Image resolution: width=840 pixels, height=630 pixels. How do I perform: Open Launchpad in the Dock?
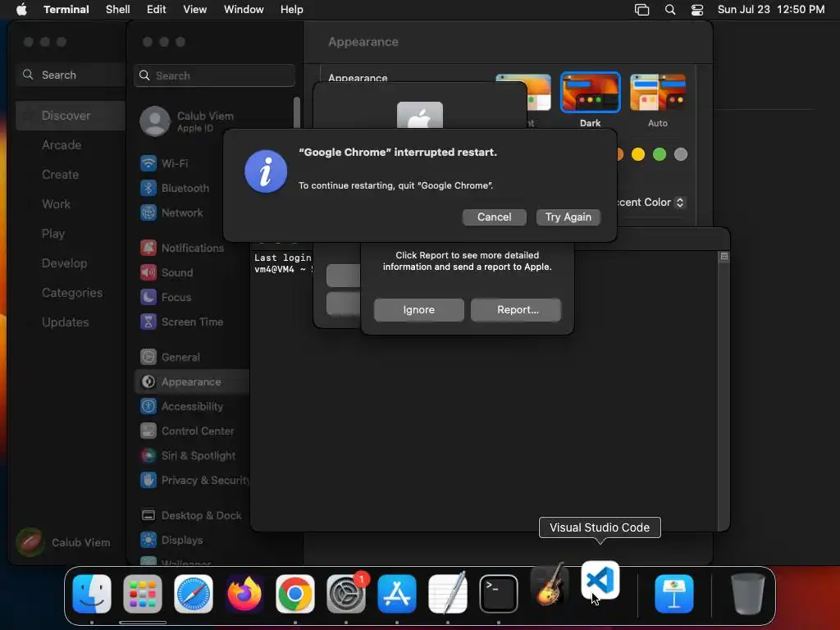(x=143, y=594)
